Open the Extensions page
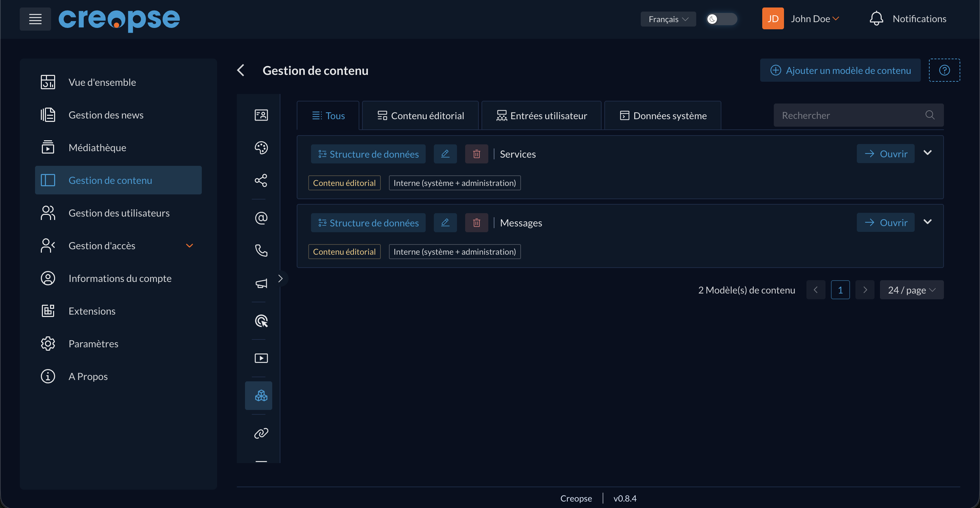This screenshot has width=980, height=508. [x=118, y=311]
